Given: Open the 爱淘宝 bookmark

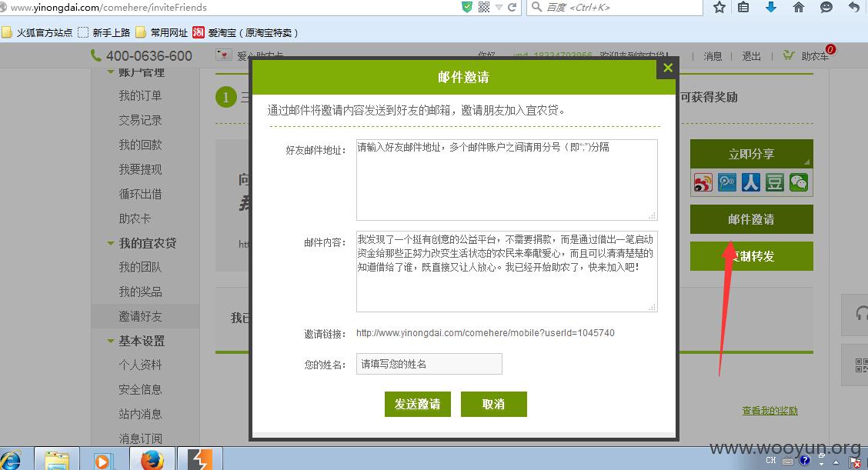Looking at the screenshot, I should (x=245, y=32).
